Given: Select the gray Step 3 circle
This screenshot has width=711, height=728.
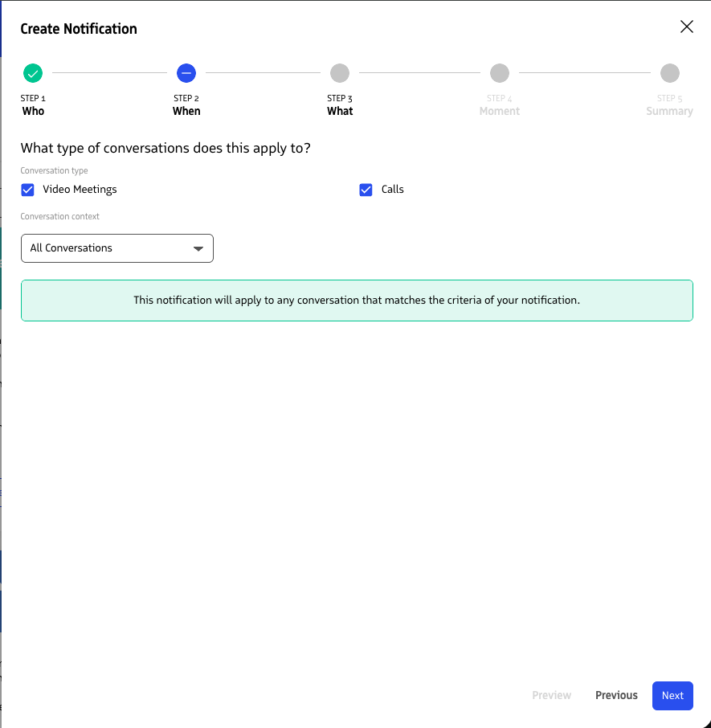Looking at the screenshot, I should [x=340, y=73].
